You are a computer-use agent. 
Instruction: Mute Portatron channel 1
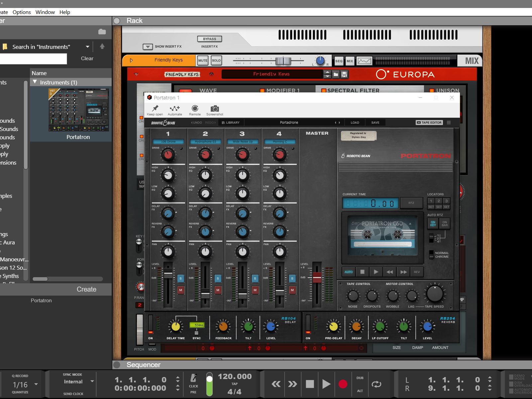click(x=180, y=290)
